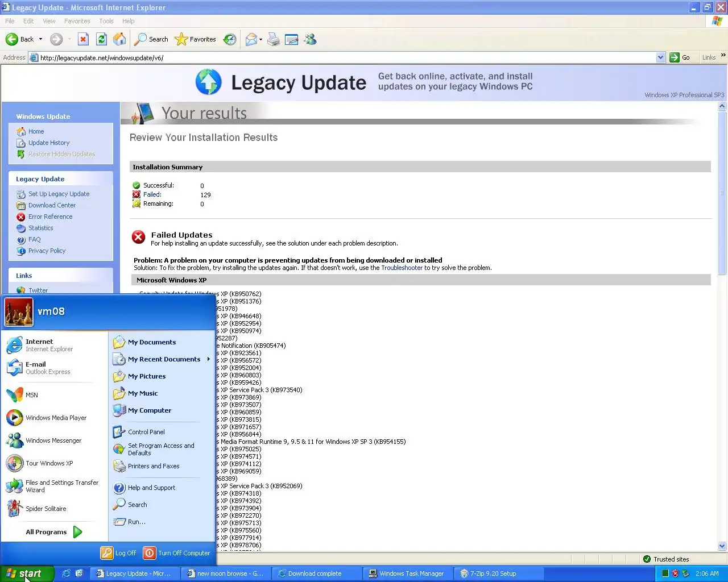
Task: Open Update History link
Action: 49,143
